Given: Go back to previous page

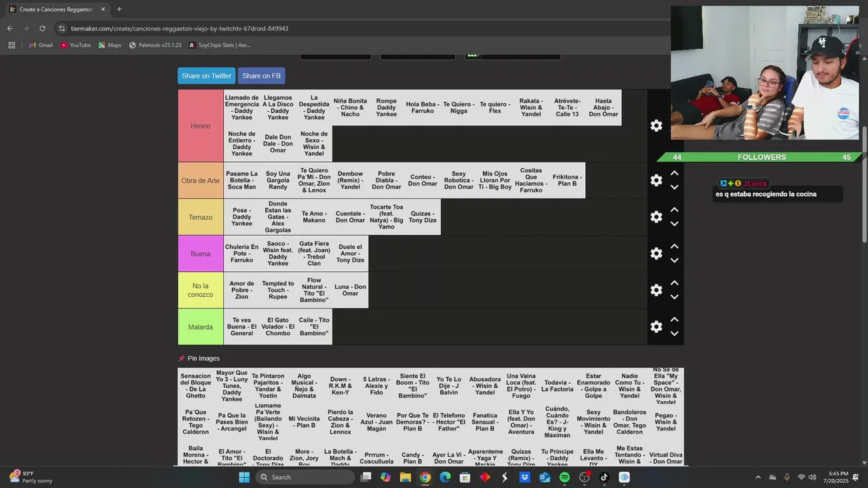Looking at the screenshot, I should pos(9,28).
